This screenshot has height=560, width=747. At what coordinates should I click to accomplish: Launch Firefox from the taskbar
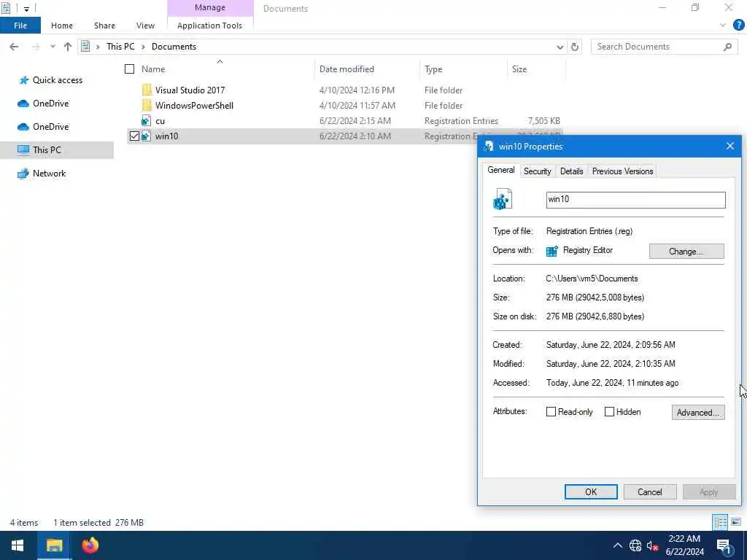pyautogui.click(x=90, y=545)
